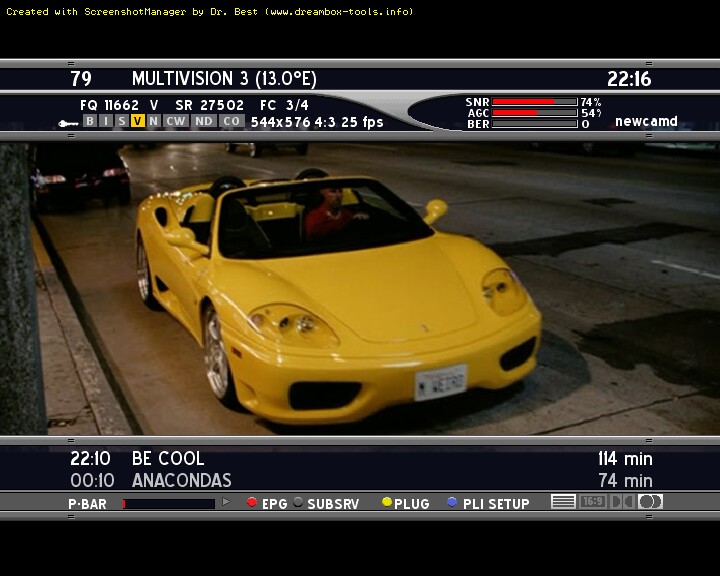Click the CW crypt indicator
720x576 pixels.
tap(176, 121)
